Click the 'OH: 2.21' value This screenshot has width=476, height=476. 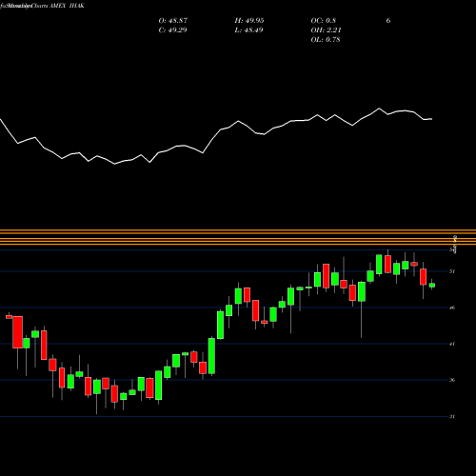tap(326, 30)
